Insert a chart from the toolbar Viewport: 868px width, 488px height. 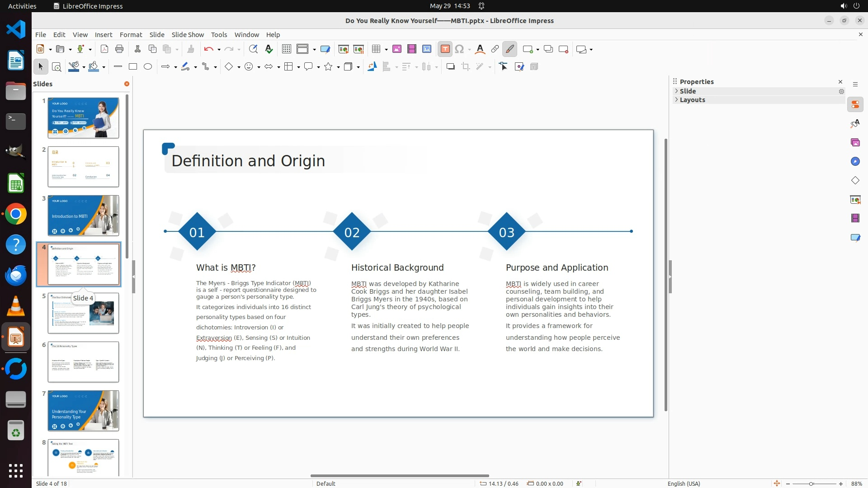pos(426,49)
